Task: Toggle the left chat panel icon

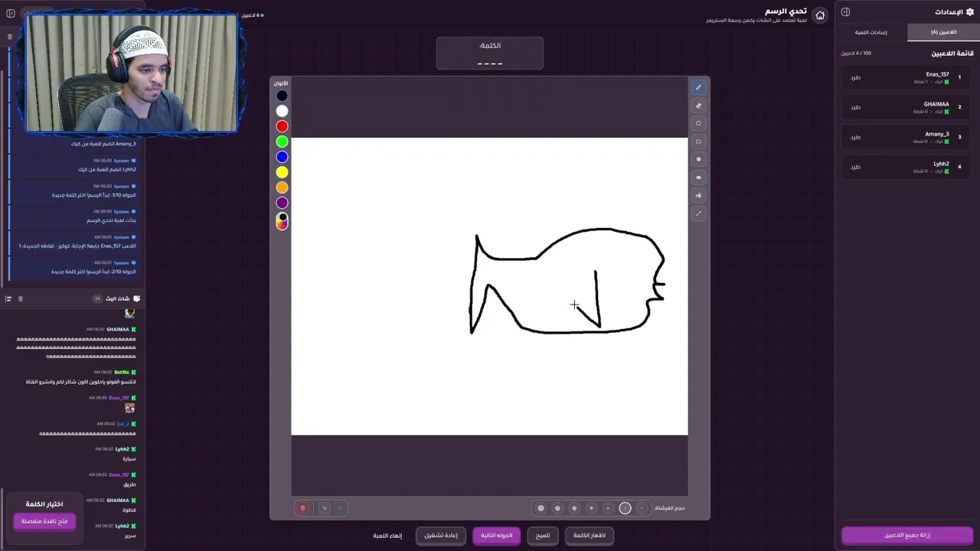Action: pyautogui.click(x=10, y=13)
